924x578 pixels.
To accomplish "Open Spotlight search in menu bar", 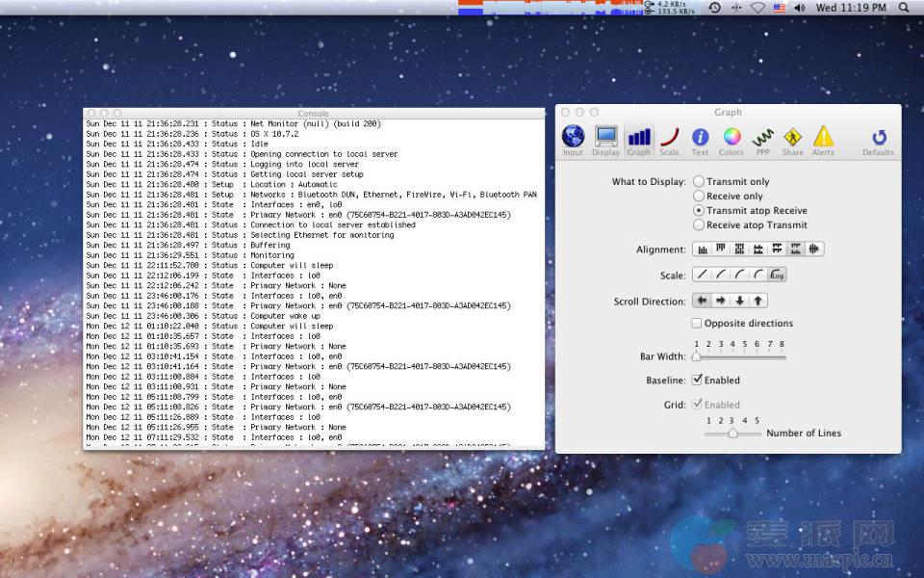I will [x=904, y=8].
